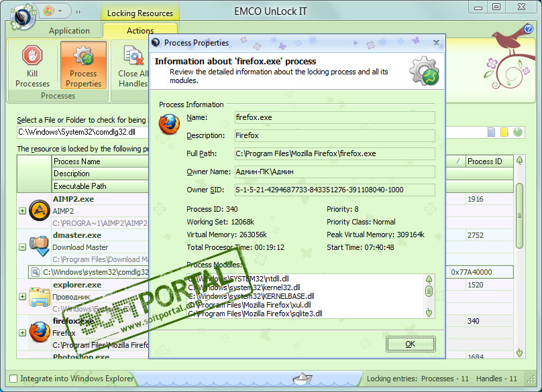The width and height of the screenshot is (542, 392).
Task: Click the Name field showing firefox.exe
Action: tap(335, 117)
